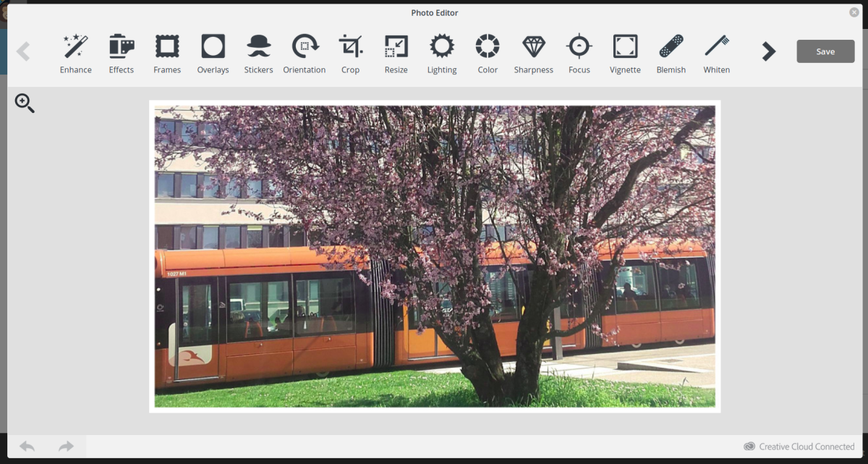Select the Enhance magic wand tool
868x464 pixels.
pos(76,54)
